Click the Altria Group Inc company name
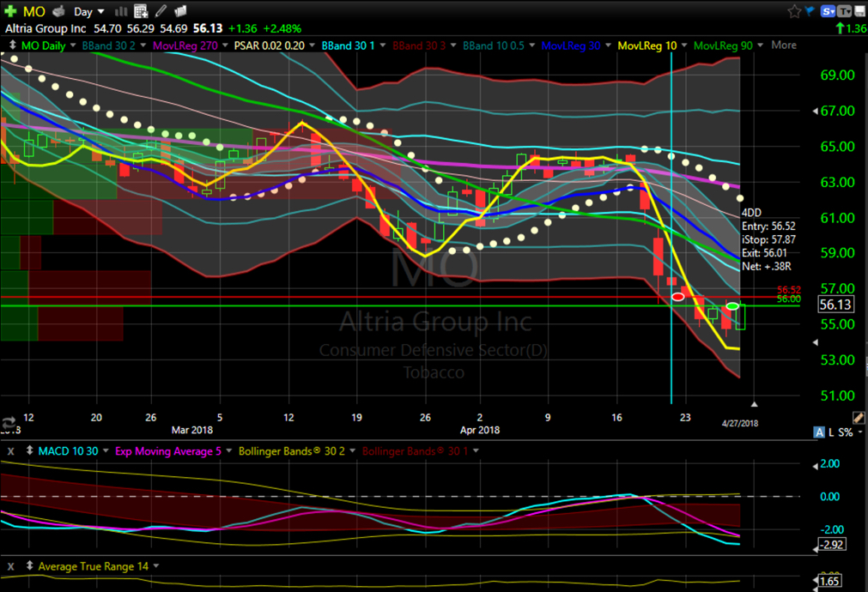This screenshot has height=592, width=868. (x=46, y=28)
